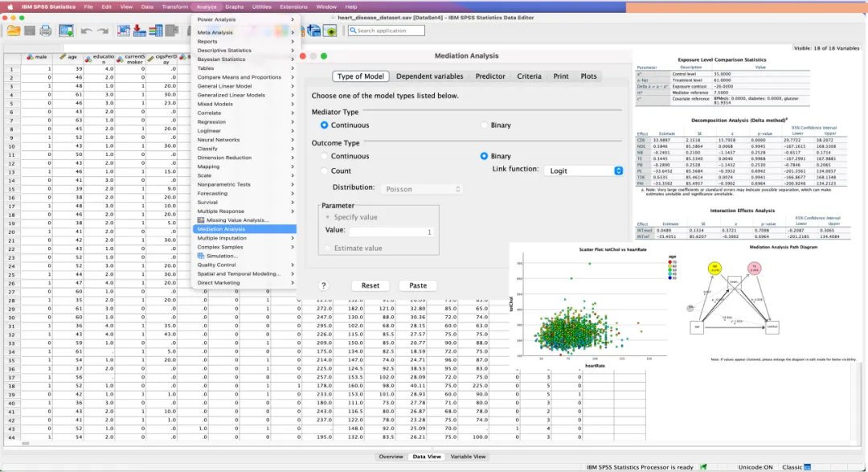Choose Mediation Analysis in Analyze menu
868x472 pixels.
coord(244,229)
